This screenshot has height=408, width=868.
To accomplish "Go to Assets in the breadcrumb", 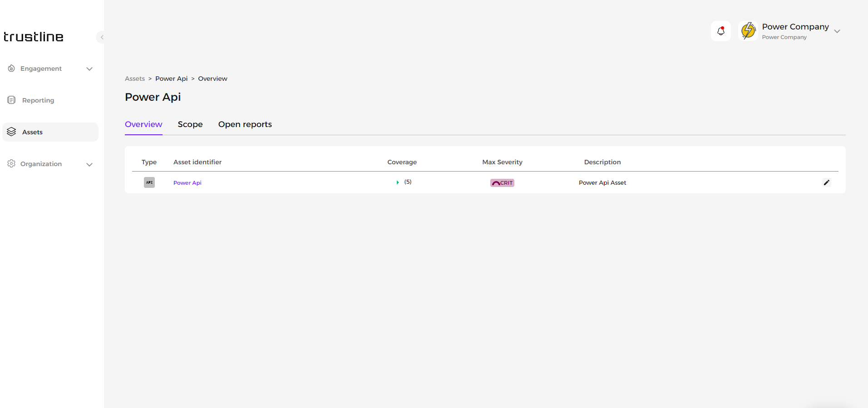I will coord(135,79).
